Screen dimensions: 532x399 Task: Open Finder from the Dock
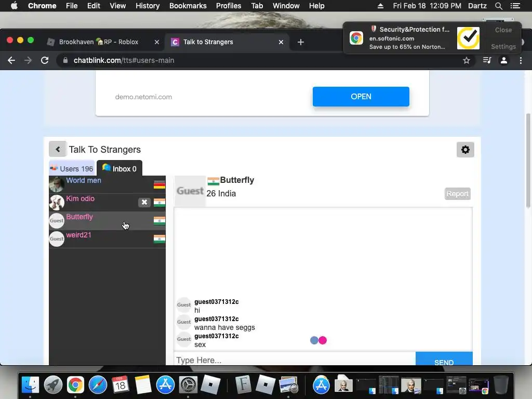(30, 385)
